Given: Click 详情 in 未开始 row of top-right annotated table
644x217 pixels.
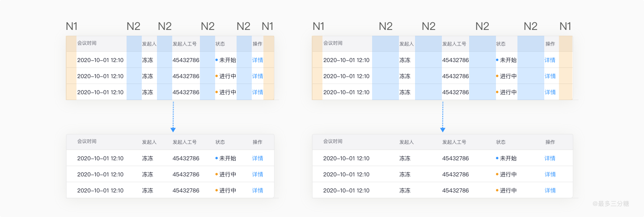Looking at the screenshot, I should pos(550,60).
